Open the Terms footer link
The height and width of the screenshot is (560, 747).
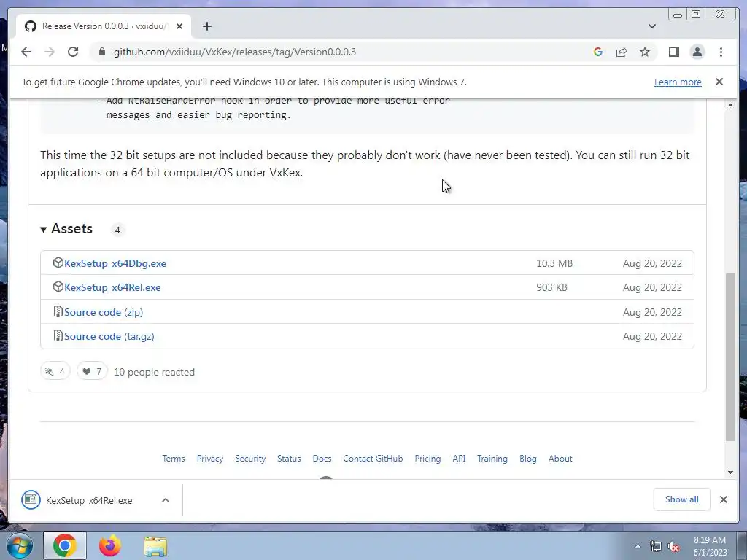coord(174,459)
